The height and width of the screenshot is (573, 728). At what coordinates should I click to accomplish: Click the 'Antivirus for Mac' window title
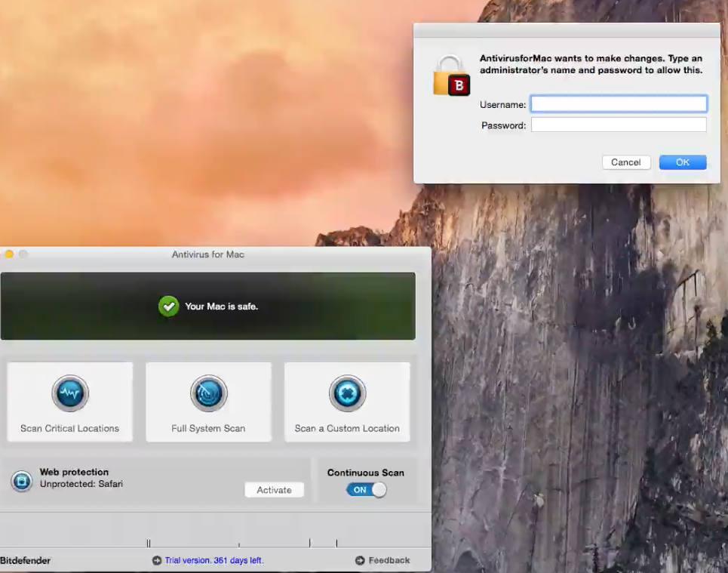click(x=208, y=254)
